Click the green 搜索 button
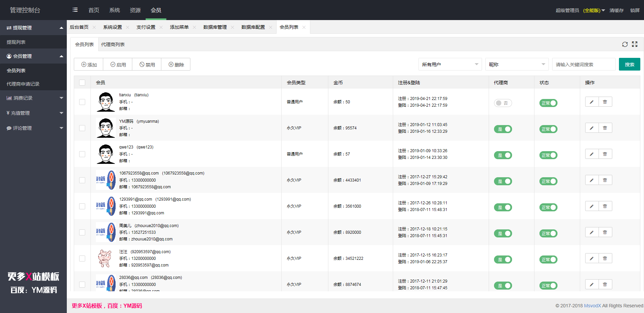This screenshot has width=644, height=313. 629,65
